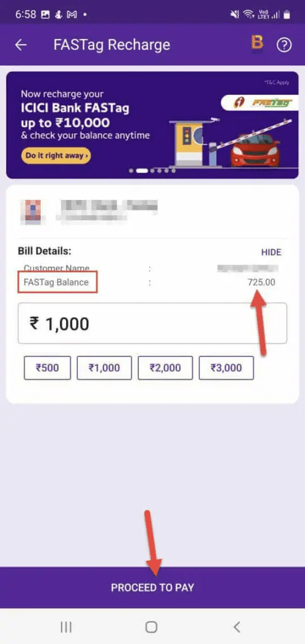Open the blurred biller logo thumbnail
The width and height of the screenshot is (305, 644).
pos(30,212)
